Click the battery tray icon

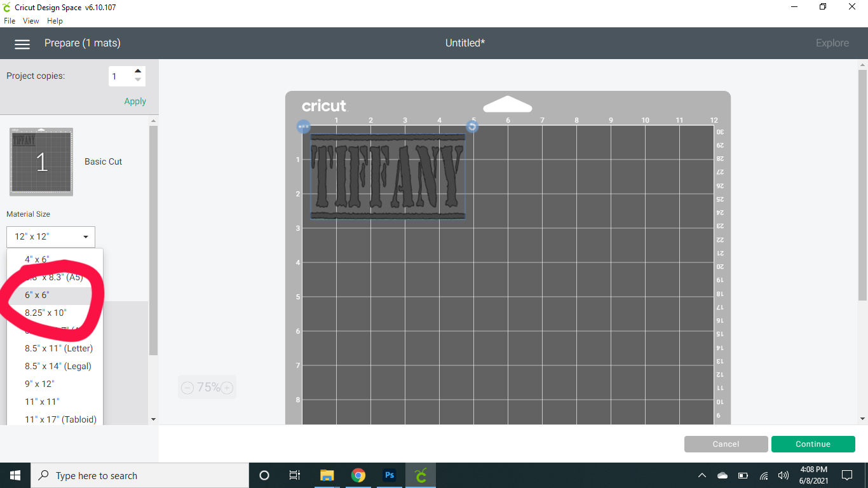tap(743, 475)
